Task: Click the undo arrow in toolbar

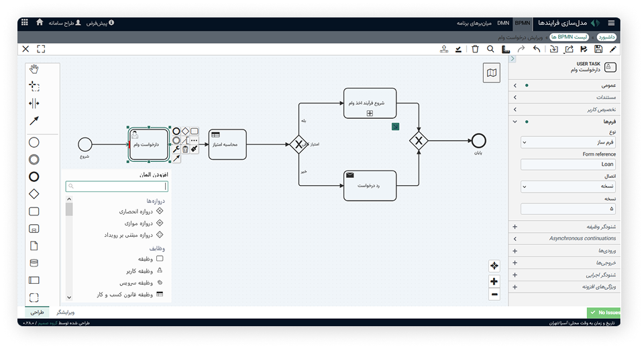Action: (537, 49)
